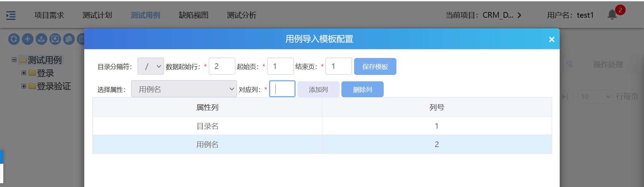Screen dimensions: 644x187
Task: Switch to the 缺陷视图 menu
Action: pos(193,15)
